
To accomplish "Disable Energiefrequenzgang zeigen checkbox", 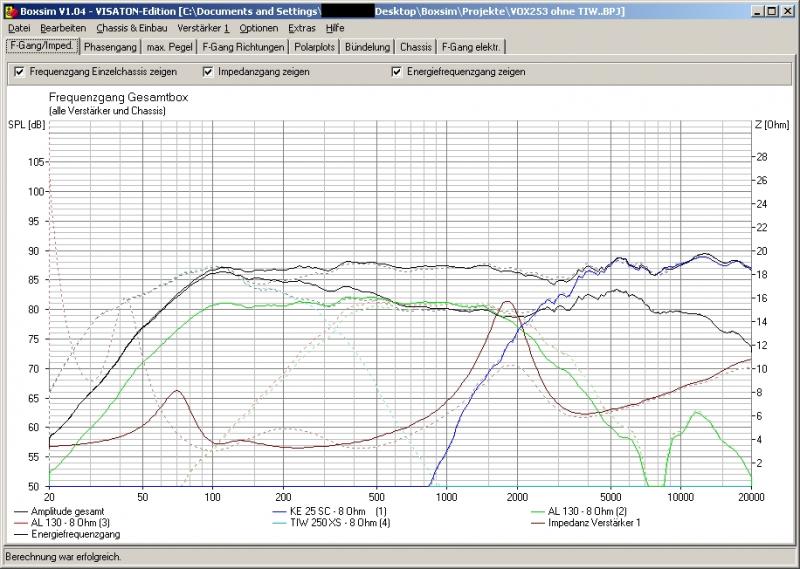I will click(x=397, y=72).
